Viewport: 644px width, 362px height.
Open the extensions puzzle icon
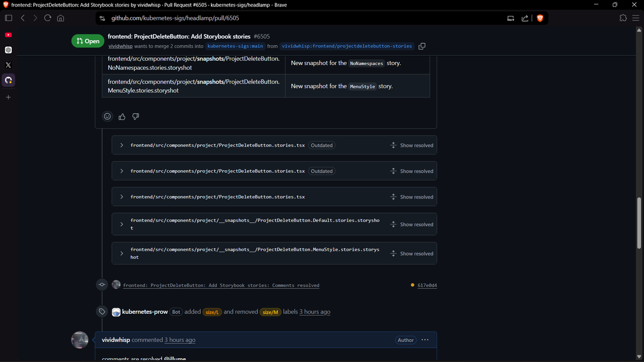pyautogui.click(x=623, y=18)
